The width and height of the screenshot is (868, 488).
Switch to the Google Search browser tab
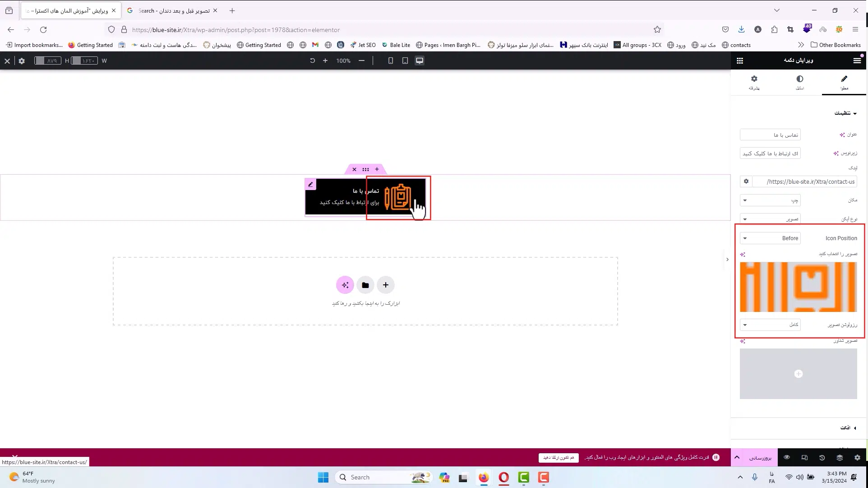coord(172,11)
